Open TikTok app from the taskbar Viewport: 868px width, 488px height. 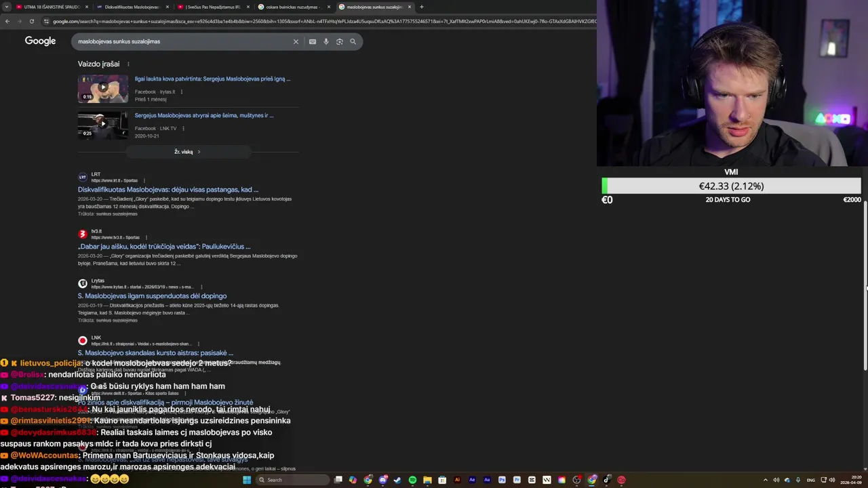[607, 480]
